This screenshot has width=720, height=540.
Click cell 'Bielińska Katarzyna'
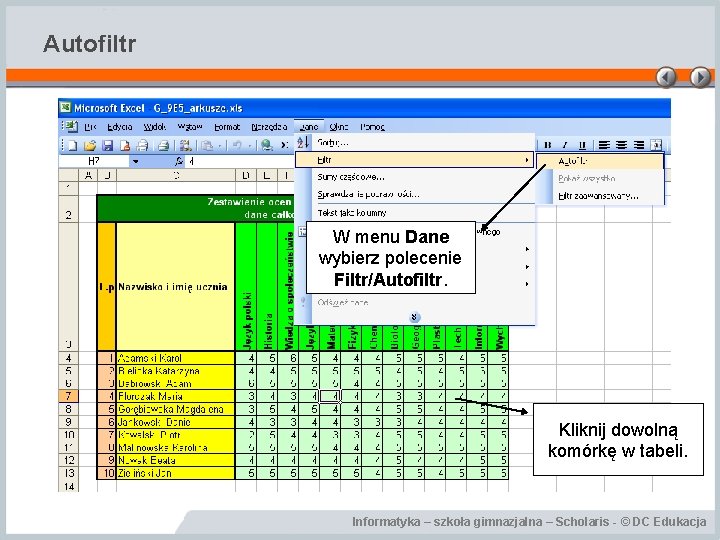(176, 371)
